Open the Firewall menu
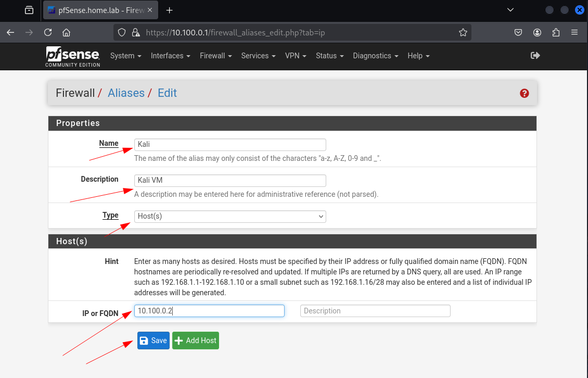588x378 pixels. 215,56
